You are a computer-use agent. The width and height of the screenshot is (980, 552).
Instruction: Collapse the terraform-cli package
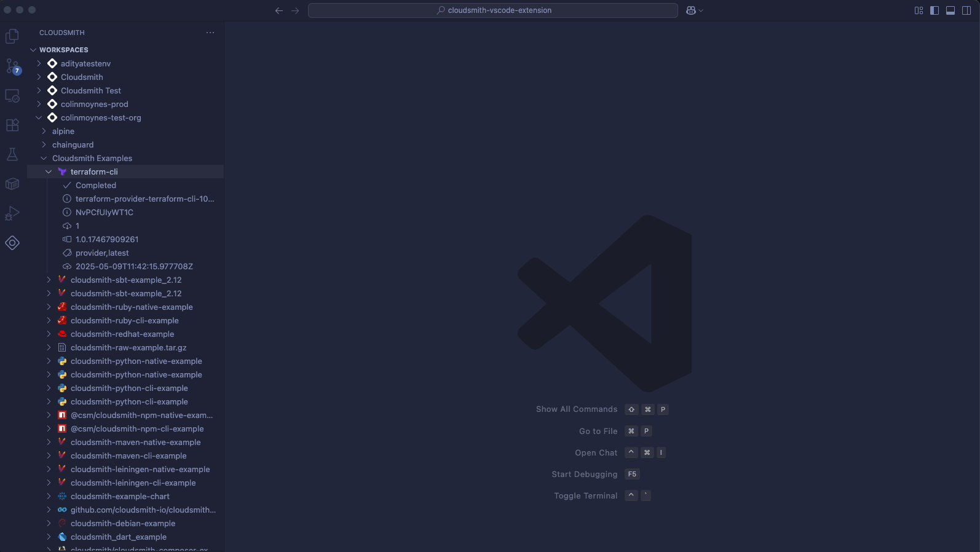click(x=49, y=172)
